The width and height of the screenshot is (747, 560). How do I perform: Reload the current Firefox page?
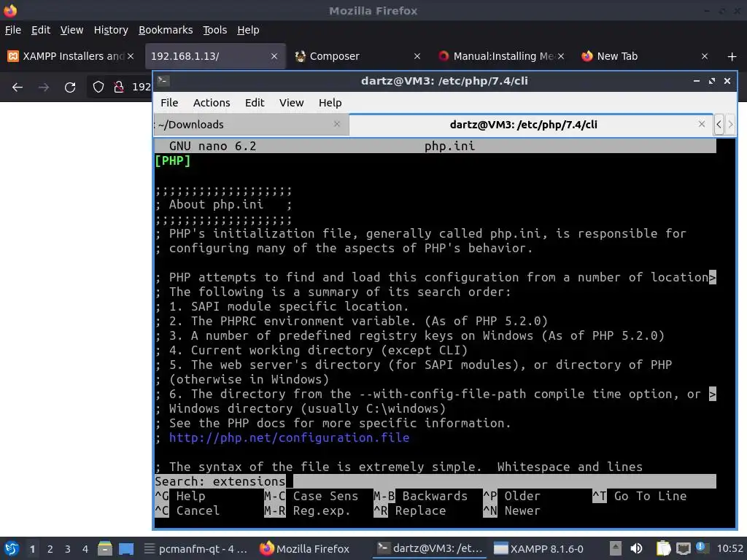tap(70, 87)
